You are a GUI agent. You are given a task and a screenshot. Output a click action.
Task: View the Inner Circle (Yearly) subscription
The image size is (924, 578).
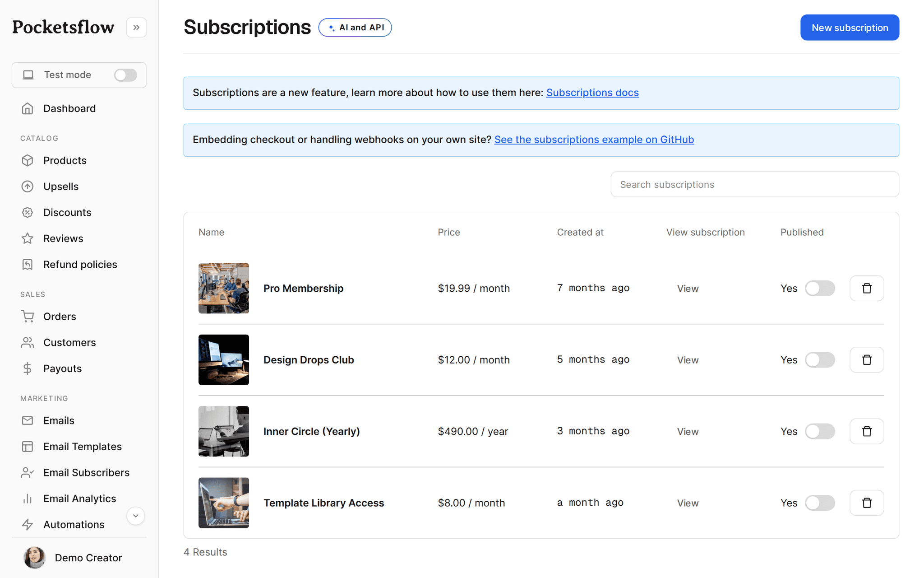point(688,432)
